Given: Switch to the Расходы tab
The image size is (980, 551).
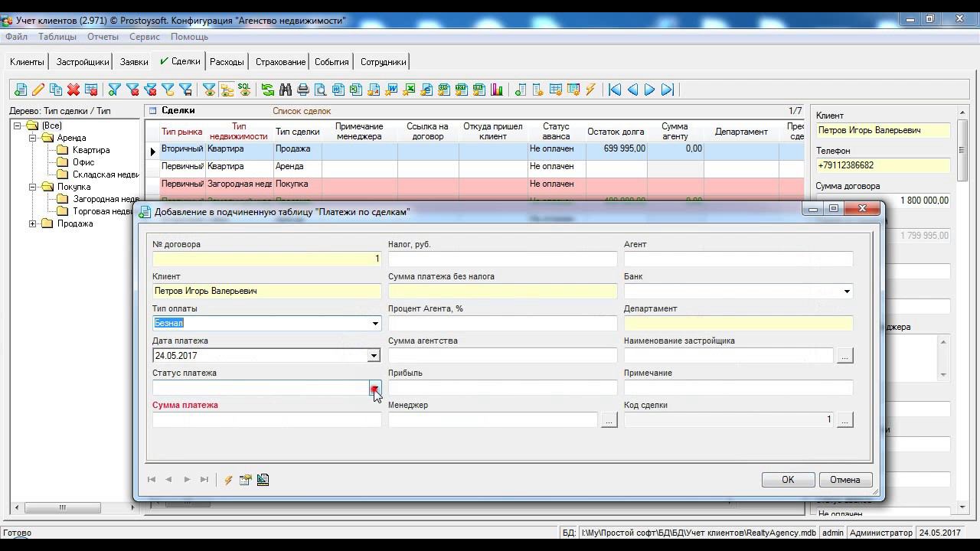Looking at the screenshot, I should [x=227, y=62].
